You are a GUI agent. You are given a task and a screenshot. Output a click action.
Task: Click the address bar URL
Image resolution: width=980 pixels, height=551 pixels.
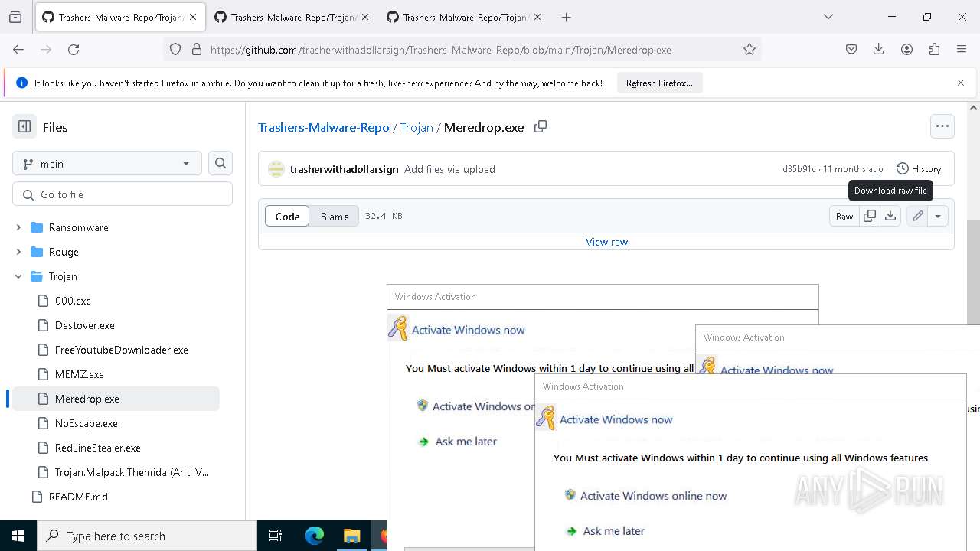pos(440,50)
